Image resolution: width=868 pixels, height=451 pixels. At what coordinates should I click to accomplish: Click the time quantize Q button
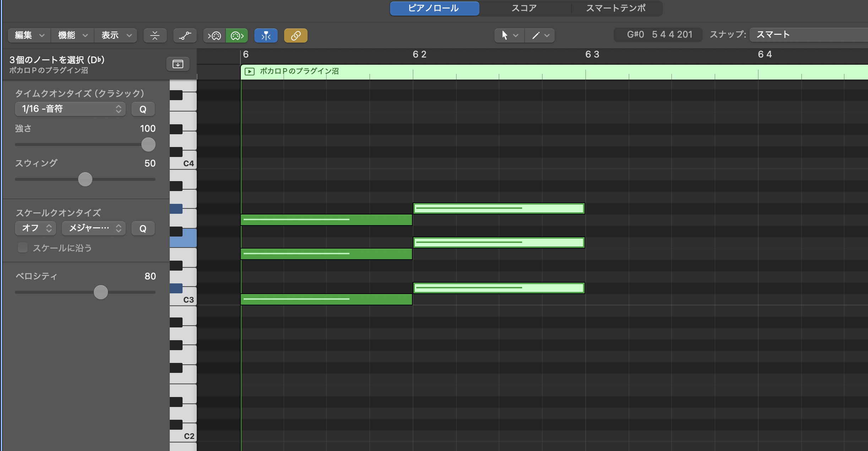click(143, 109)
